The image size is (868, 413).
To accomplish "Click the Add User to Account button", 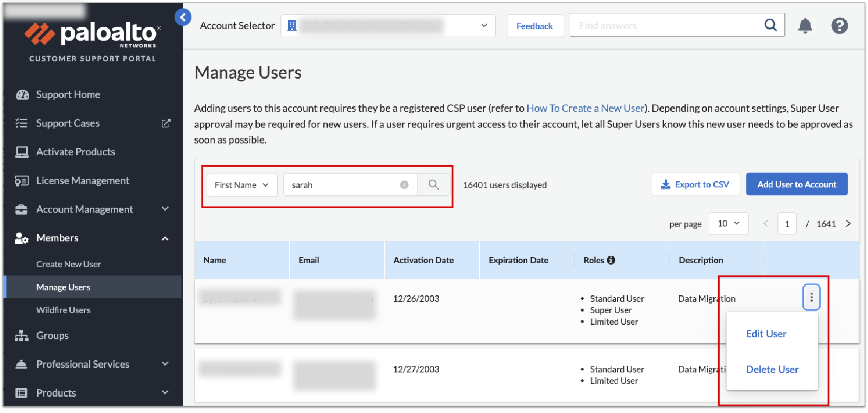I will (796, 184).
